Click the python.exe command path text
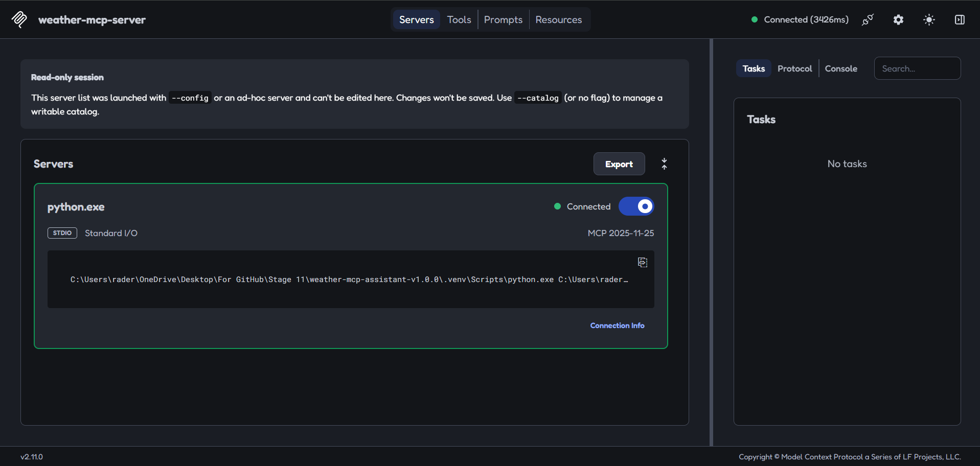This screenshot has height=466, width=980. tap(349, 279)
